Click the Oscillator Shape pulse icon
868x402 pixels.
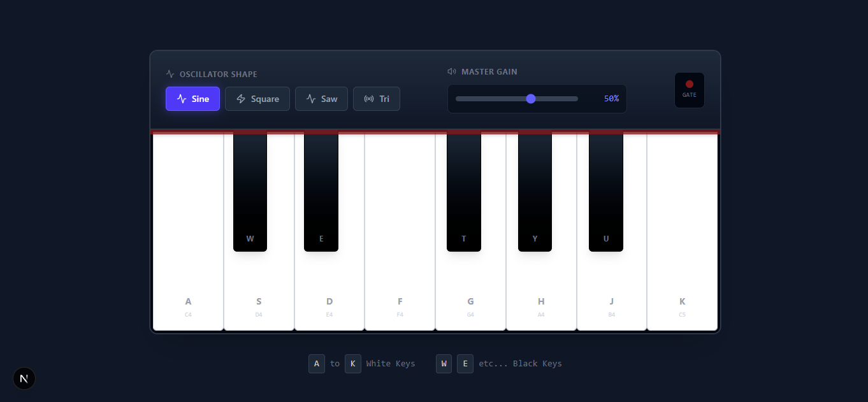click(170, 75)
